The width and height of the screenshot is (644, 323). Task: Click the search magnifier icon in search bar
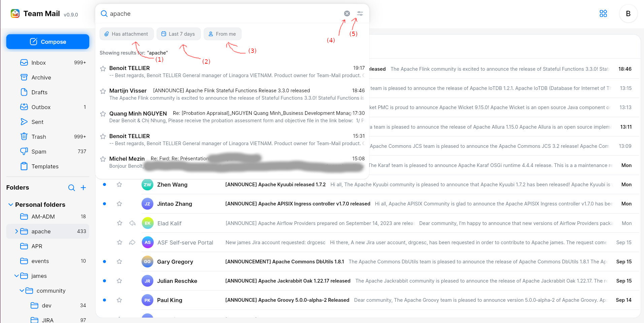tap(104, 13)
